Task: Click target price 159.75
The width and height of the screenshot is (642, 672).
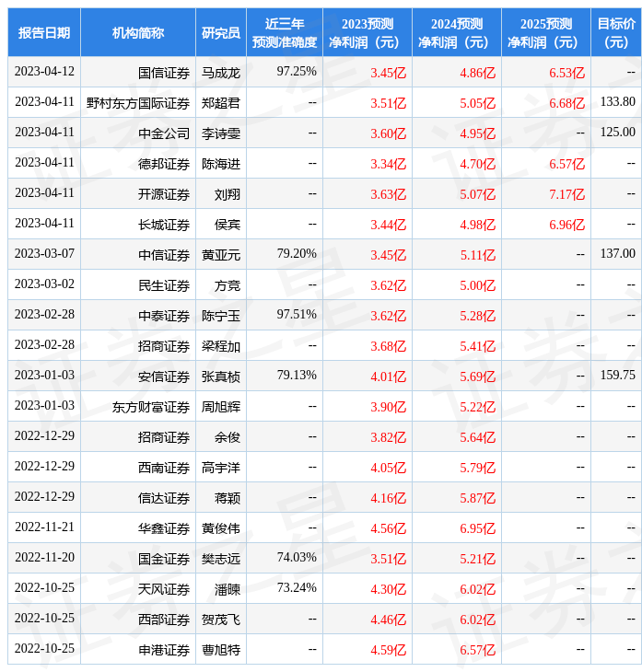Action: (617, 375)
